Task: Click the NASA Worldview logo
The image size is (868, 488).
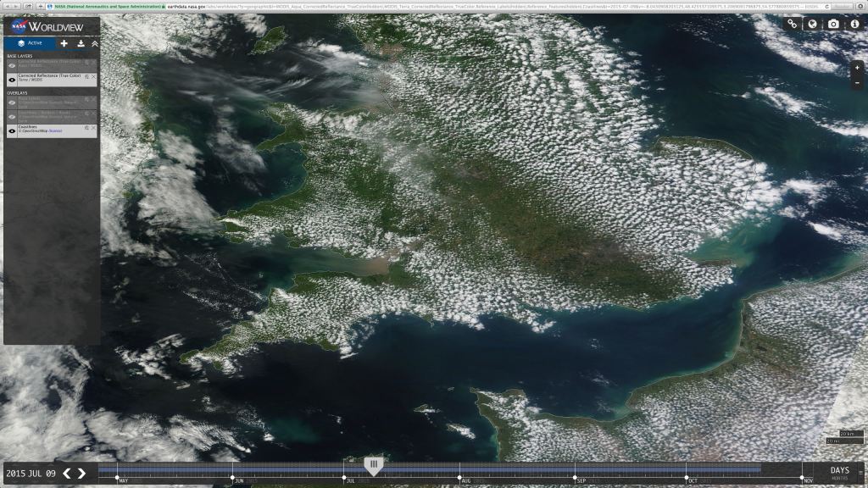Action: coord(47,26)
